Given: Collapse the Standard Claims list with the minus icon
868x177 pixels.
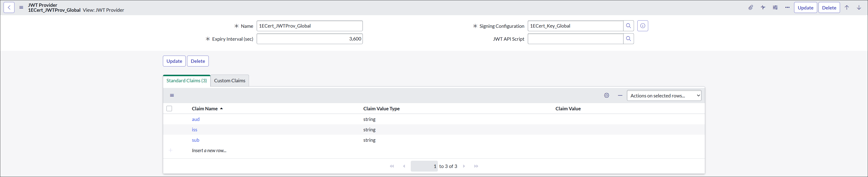Looking at the screenshot, I should [x=620, y=95].
